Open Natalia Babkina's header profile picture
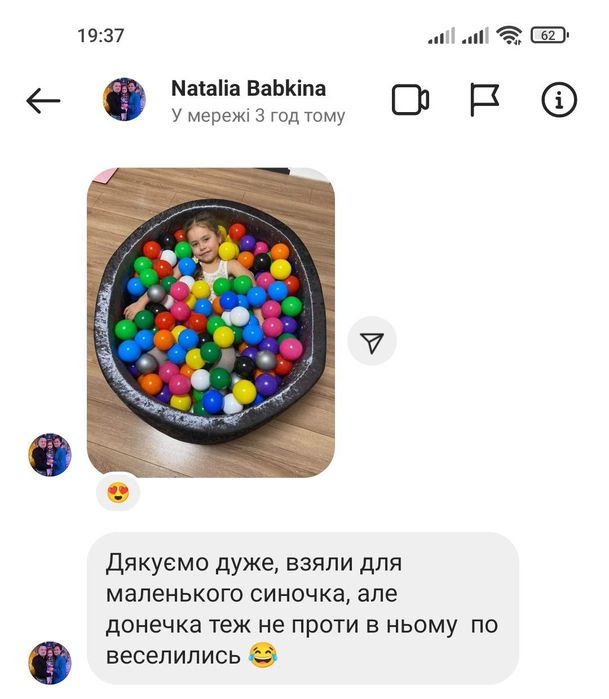The width and height of the screenshot is (609, 699). (124, 99)
